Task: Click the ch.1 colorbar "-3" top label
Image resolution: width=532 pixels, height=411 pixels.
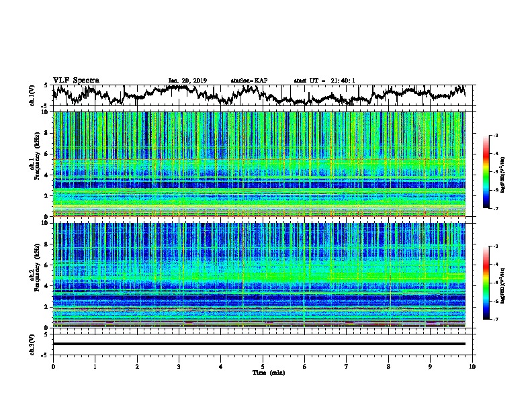Action: [x=495, y=135]
